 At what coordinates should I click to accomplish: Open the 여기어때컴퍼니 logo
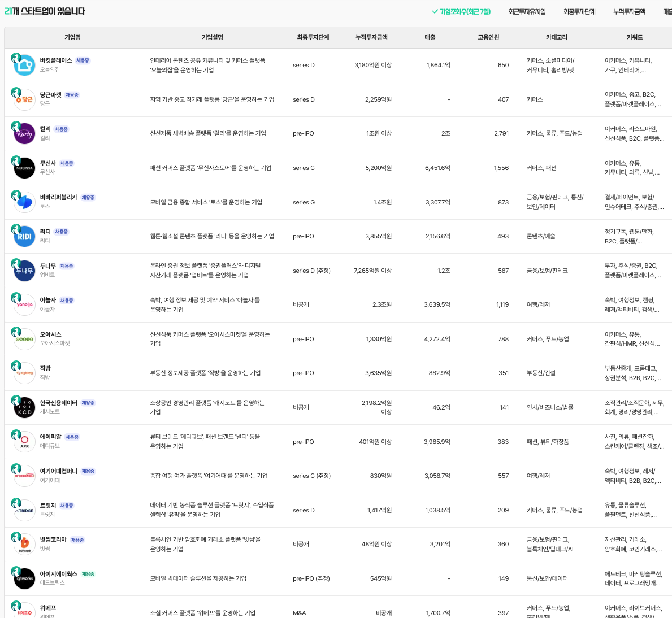tap(24, 476)
